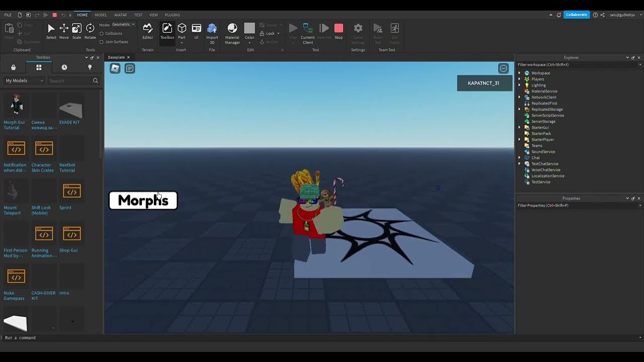
Task: Open the Toolbox recent clock tab
Action: click(x=64, y=67)
